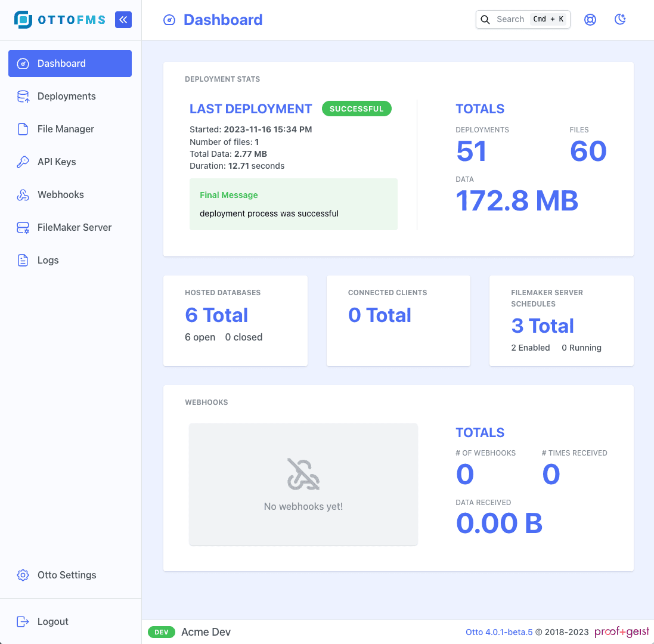
Task: Open Logs using the document icon
Action: tap(23, 260)
